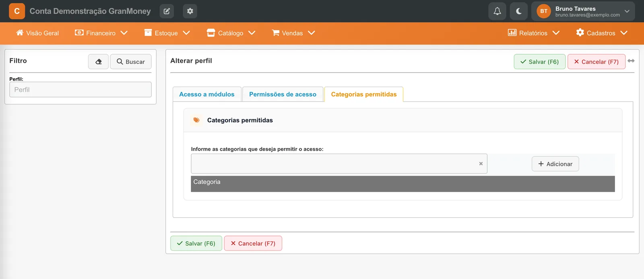Click the Buscar search button
Viewport: 644px width, 279px height.
(131, 62)
